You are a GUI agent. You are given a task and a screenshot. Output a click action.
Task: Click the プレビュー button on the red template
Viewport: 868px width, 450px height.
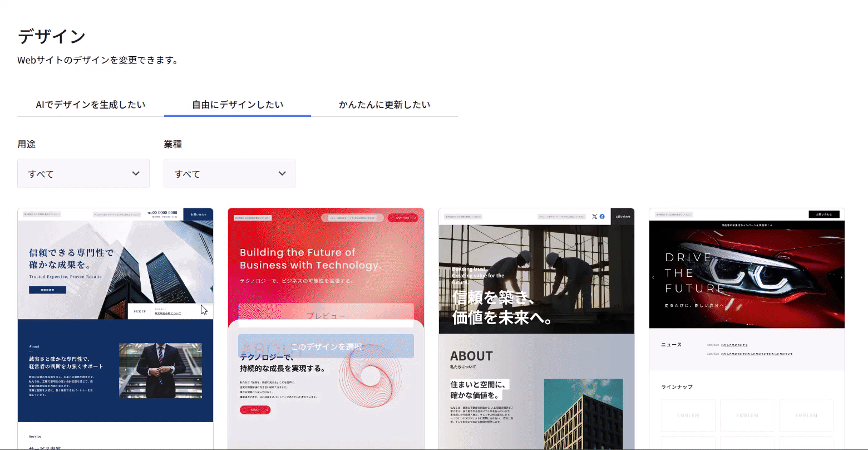pyautogui.click(x=325, y=316)
